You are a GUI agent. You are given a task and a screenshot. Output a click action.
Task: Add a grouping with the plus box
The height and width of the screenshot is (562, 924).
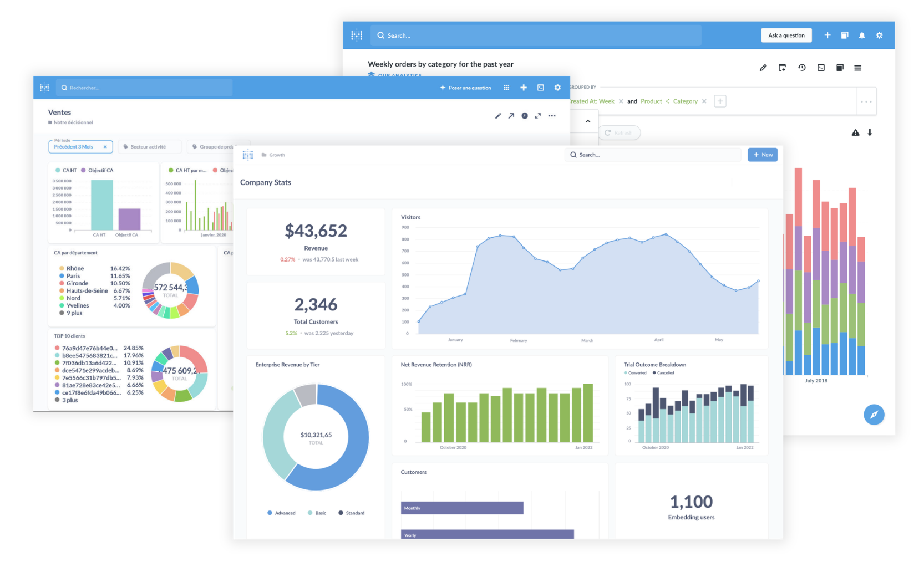(x=720, y=101)
